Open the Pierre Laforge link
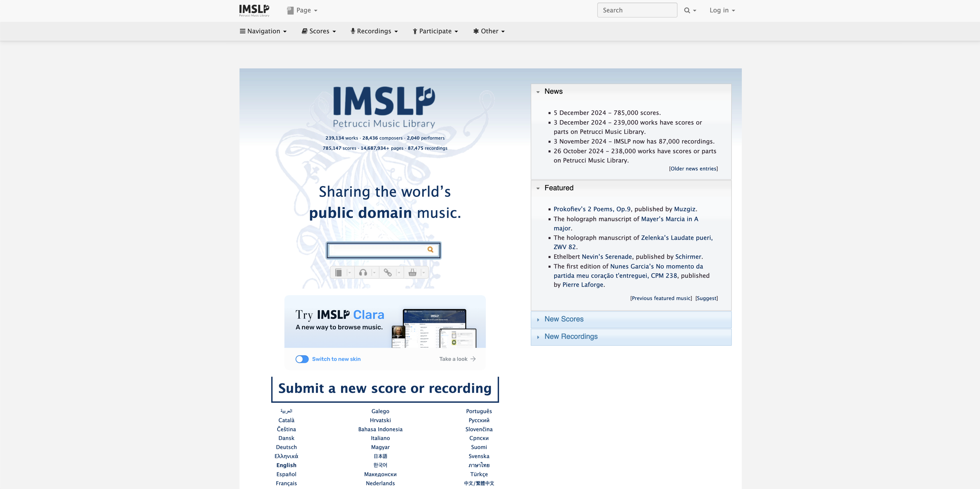Image resolution: width=980 pixels, height=489 pixels. pos(583,285)
